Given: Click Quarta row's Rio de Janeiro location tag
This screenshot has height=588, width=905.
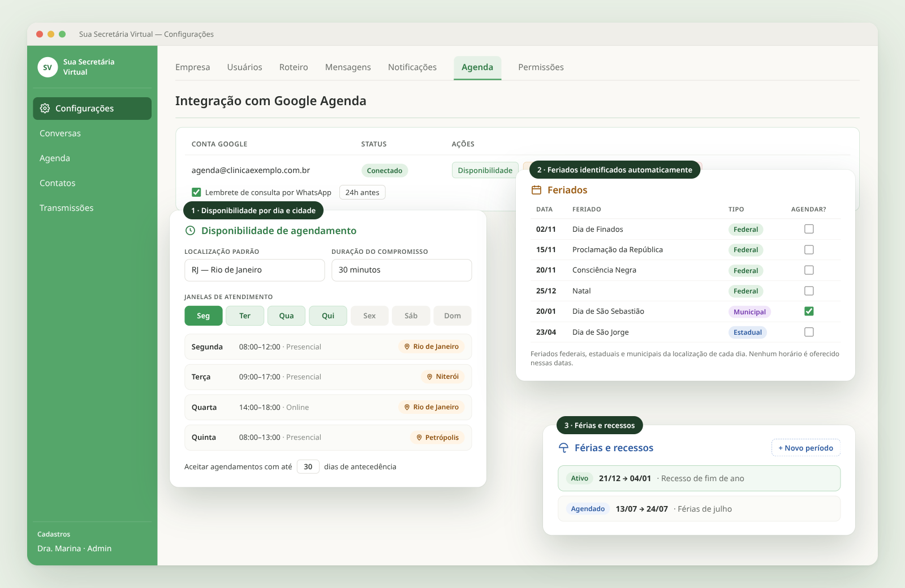Looking at the screenshot, I should [431, 407].
